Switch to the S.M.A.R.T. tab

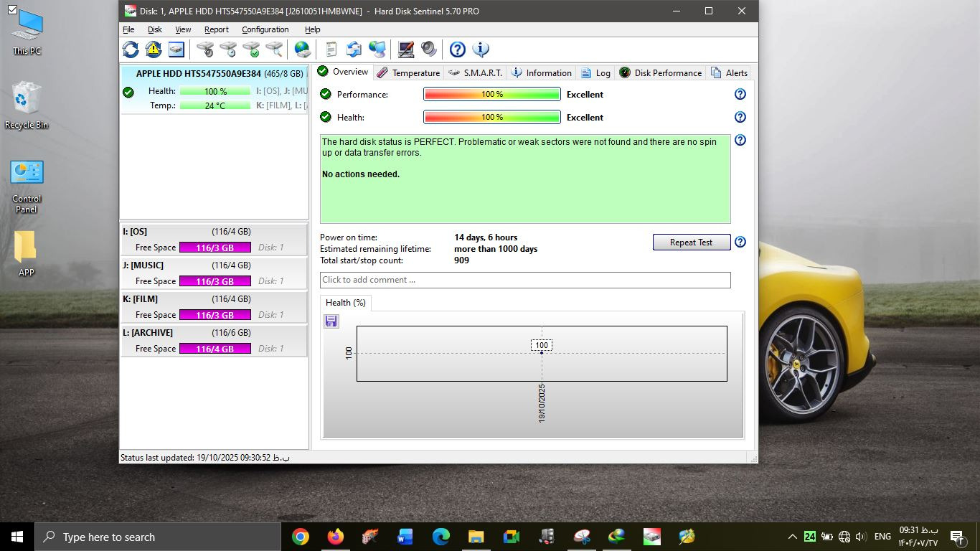475,72
